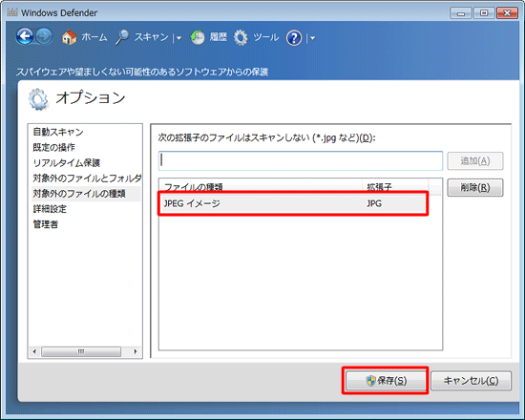This screenshot has width=525, height=420.
Task: Click the JPG extension cell
Action: pos(374,203)
